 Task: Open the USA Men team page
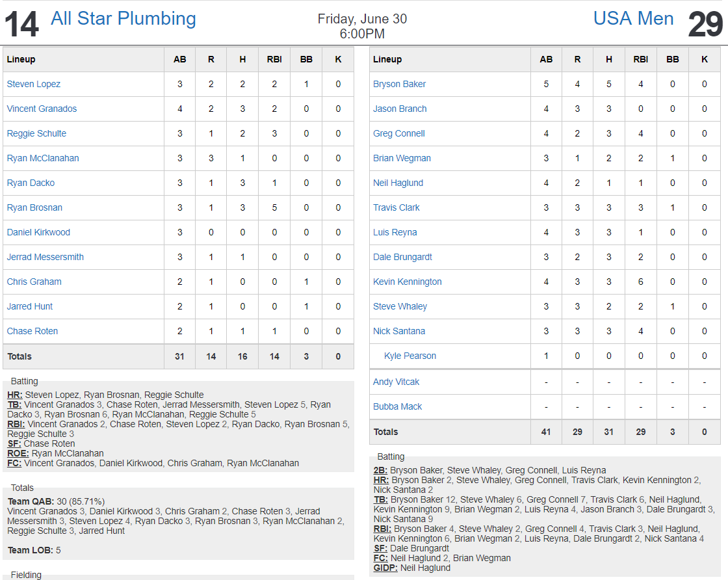click(x=633, y=19)
